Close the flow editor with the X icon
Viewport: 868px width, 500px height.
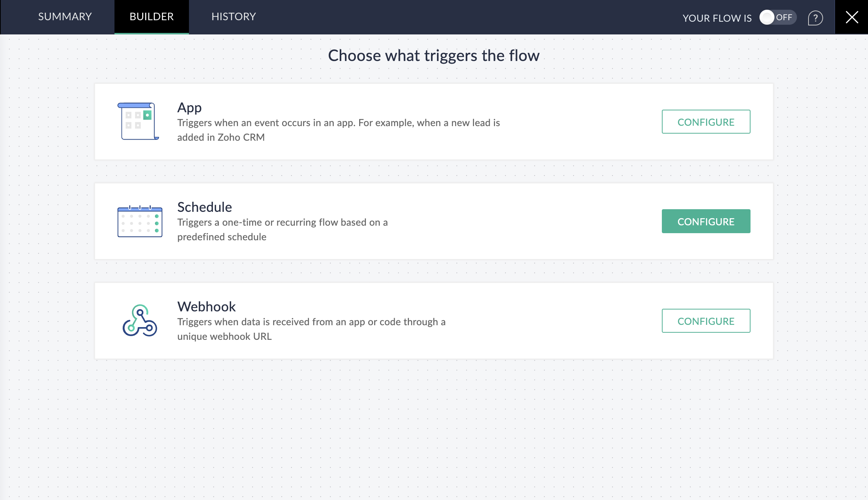click(x=852, y=17)
